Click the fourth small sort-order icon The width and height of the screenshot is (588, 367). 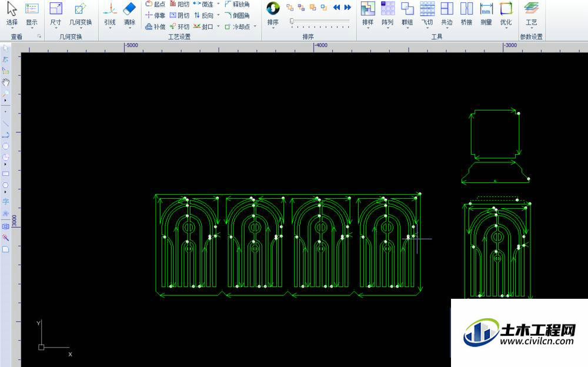[x=324, y=7]
